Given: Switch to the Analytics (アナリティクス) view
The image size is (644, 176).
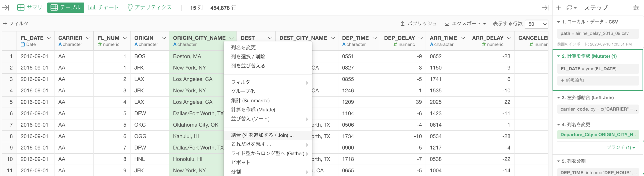Looking at the screenshot, I should click(149, 8).
